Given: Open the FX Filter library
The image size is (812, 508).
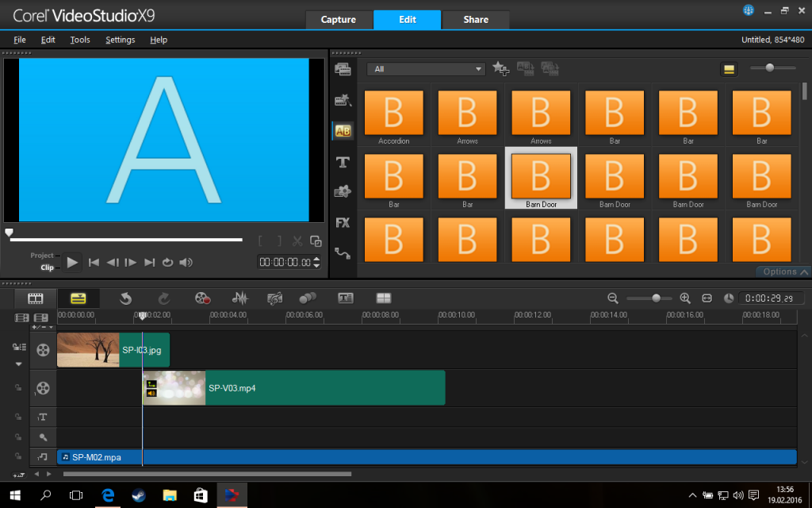Looking at the screenshot, I should pos(343,223).
